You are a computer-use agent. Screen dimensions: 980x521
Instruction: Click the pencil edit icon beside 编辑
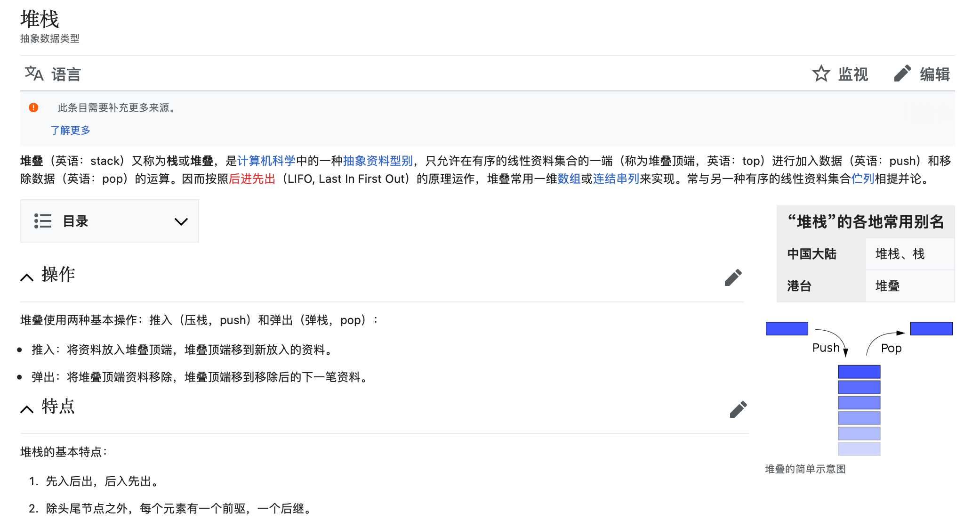[902, 73]
